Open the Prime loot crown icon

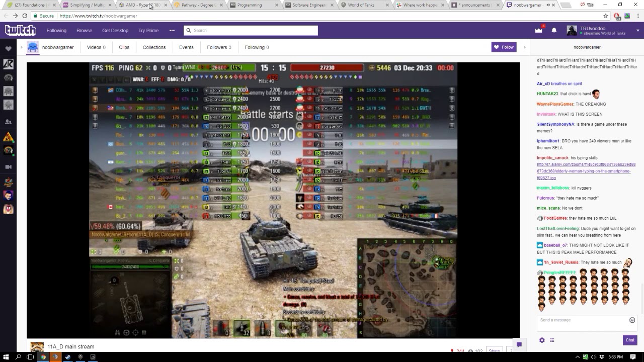[539, 30]
